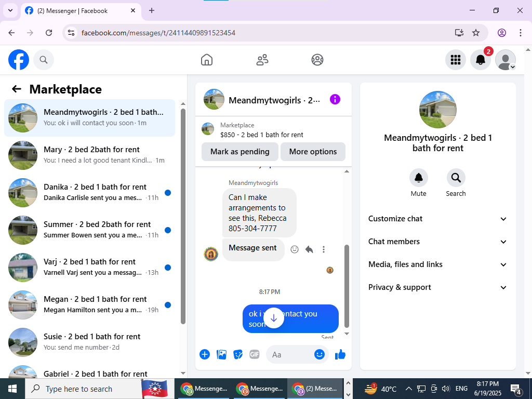This screenshot has width=532, height=399.
Task: Open more options for the 'Message sent' message
Action: coord(324,249)
